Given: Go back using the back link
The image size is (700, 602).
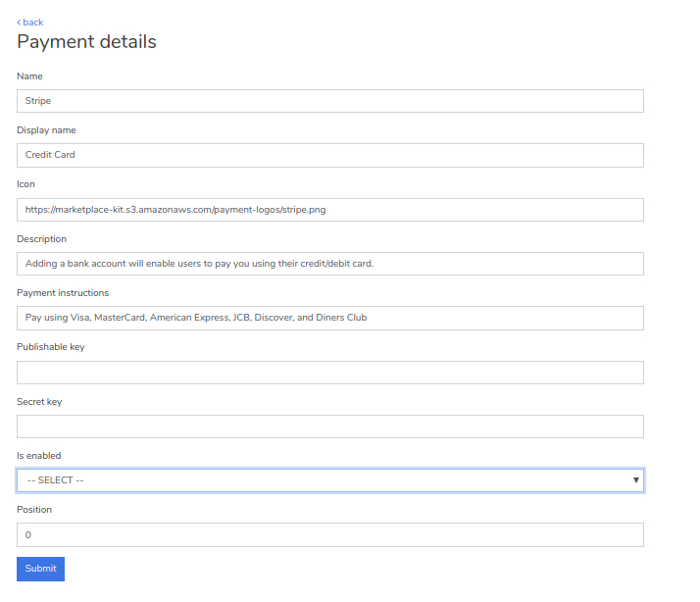Looking at the screenshot, I should pos(30,22).
